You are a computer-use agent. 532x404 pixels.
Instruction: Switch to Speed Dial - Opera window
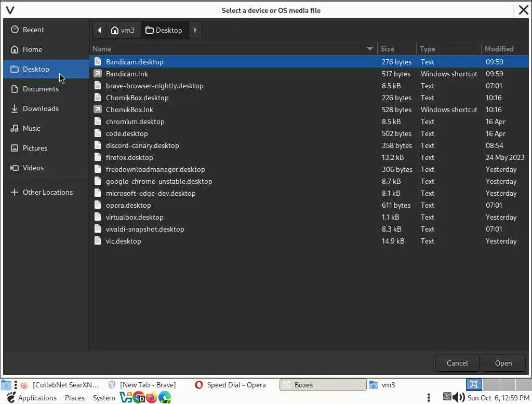pyautogui.click(x=231, y=385)
